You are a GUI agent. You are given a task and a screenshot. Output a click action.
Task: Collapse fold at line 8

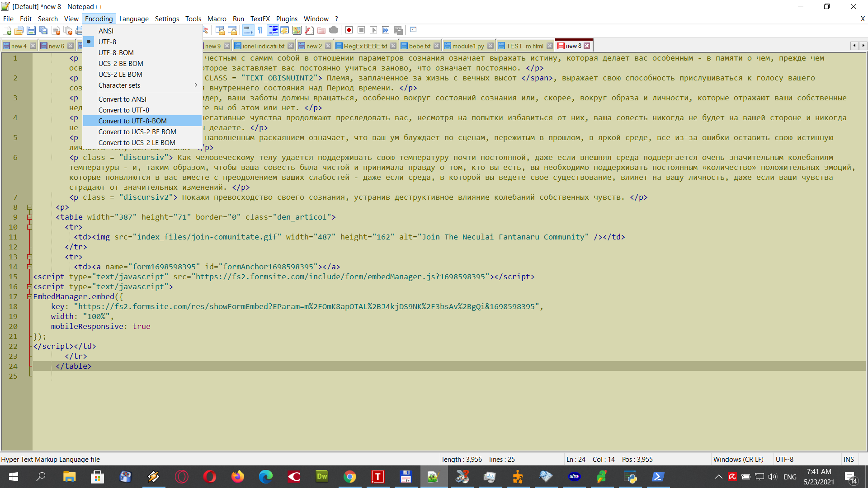click(x=29, y=207)
